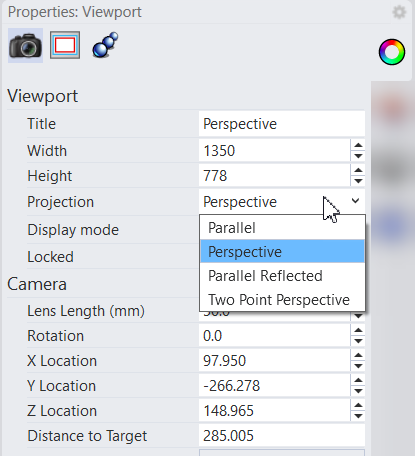This screenshot has width=415, height=456.
Task: Collapse the Projection dropdown chevron
Action: point(355,201)
